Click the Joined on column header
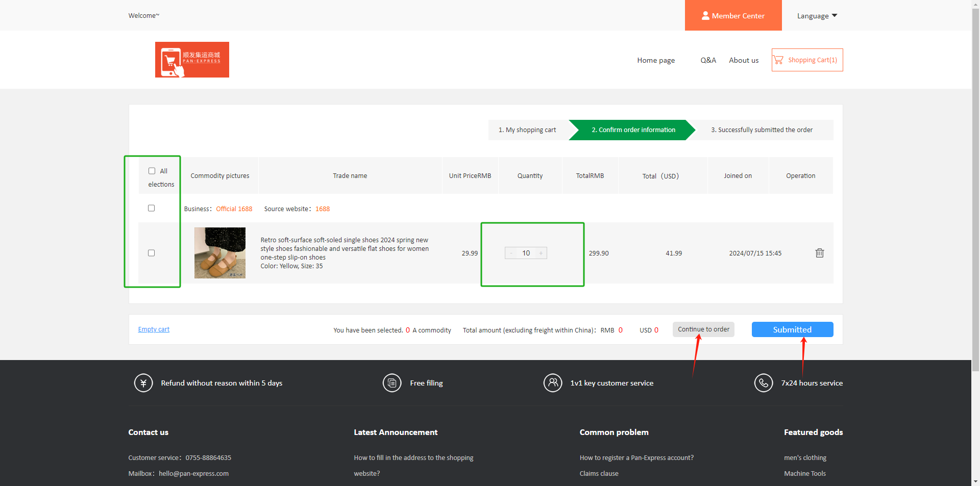980x486 pixels. click(x=738, y=176)
